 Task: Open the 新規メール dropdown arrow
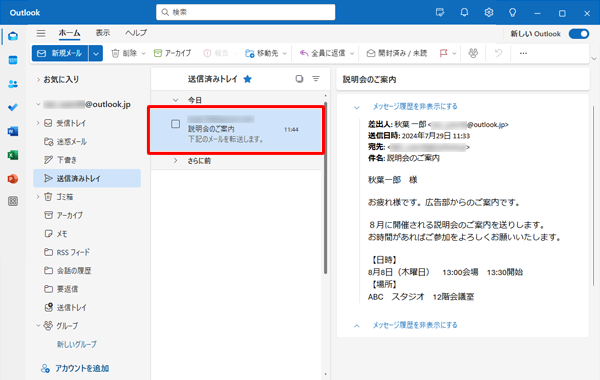[x=96, y=54]
